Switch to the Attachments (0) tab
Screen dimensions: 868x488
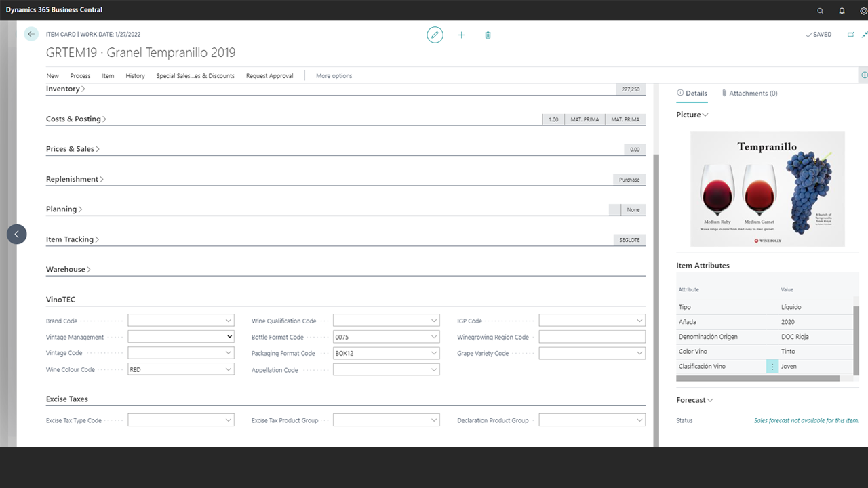pos(749,94)
